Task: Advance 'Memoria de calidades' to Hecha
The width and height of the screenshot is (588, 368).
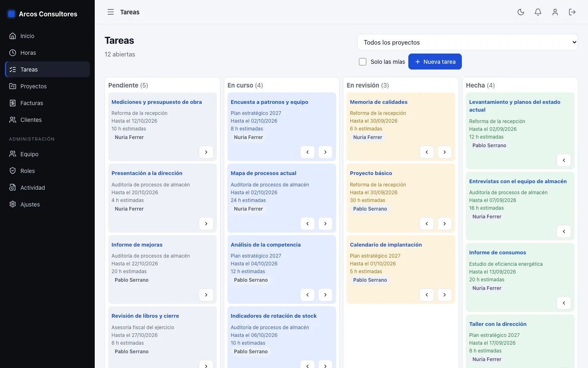Action: click(x=445, y=152)
